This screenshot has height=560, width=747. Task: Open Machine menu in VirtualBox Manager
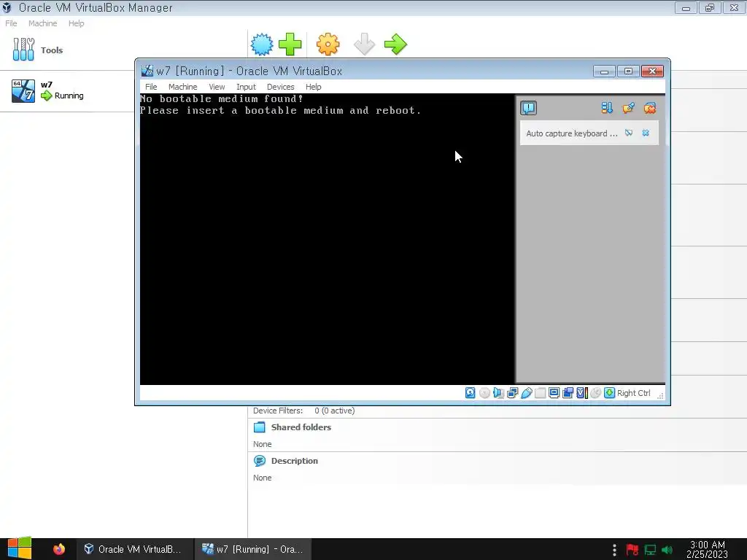tap(42, 23)
